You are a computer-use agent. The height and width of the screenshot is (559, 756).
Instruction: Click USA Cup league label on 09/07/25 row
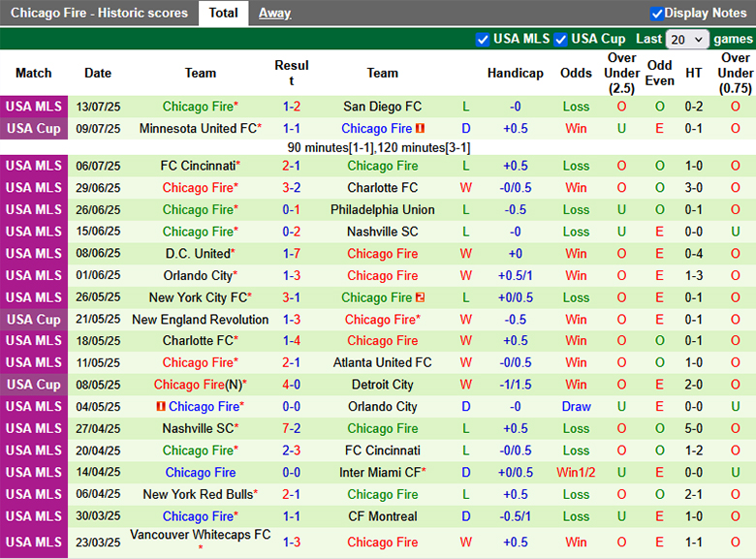click(34, 129)
